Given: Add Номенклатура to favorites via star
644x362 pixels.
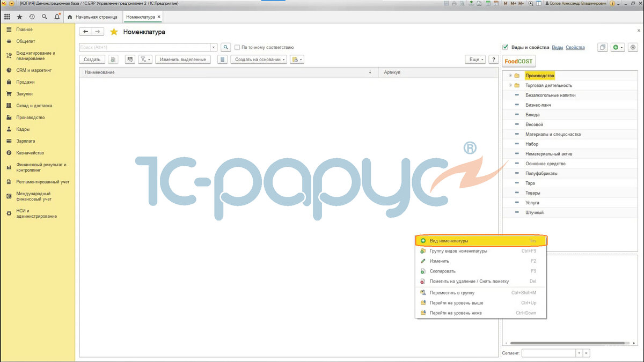Looking at the screenshot, I should click(113, 32).
